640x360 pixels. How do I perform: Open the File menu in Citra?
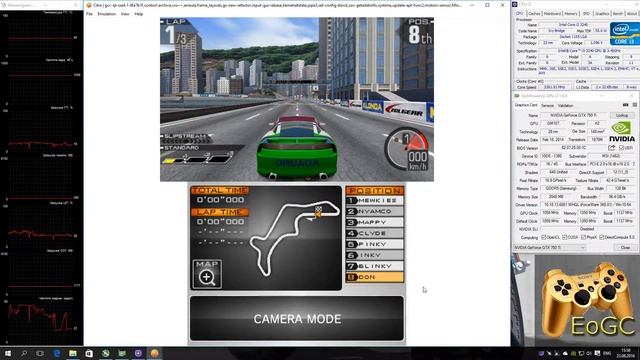(89, 14)
